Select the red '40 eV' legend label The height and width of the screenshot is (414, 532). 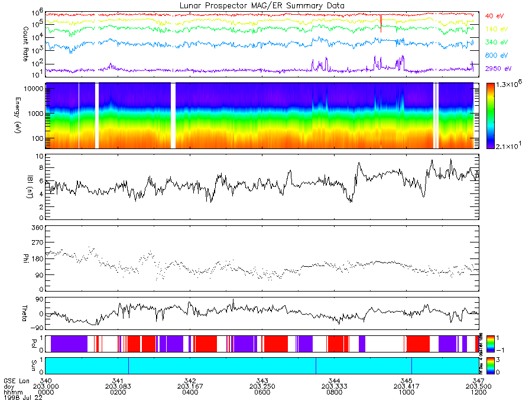[494, 16]
